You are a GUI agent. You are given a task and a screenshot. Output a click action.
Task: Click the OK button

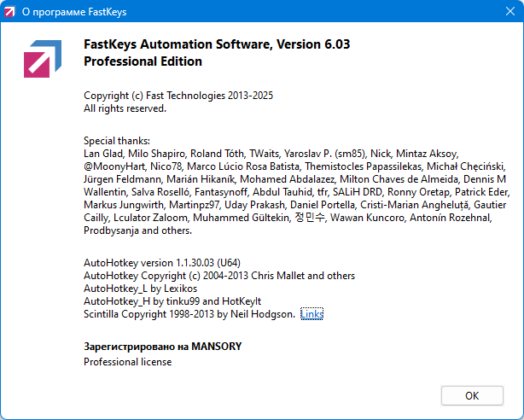click(472, 395)
